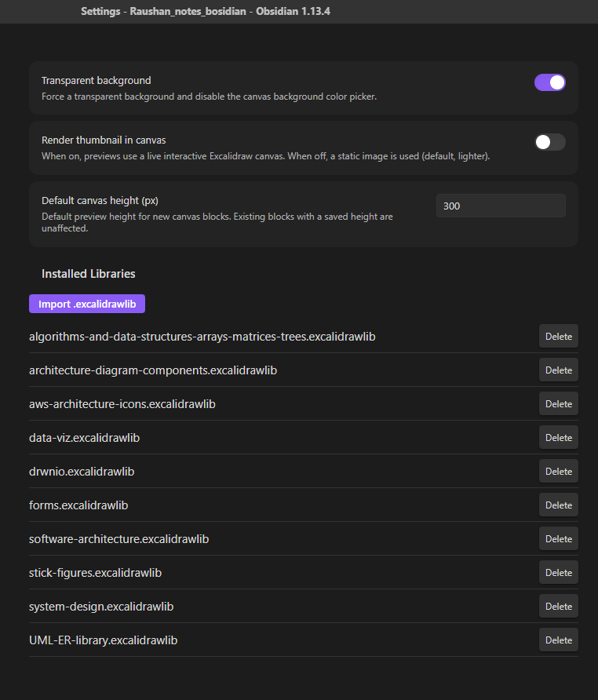The image size is (598, 700).
Task: Select drwnio.excalidrawlib text
Action: [82, 472]
